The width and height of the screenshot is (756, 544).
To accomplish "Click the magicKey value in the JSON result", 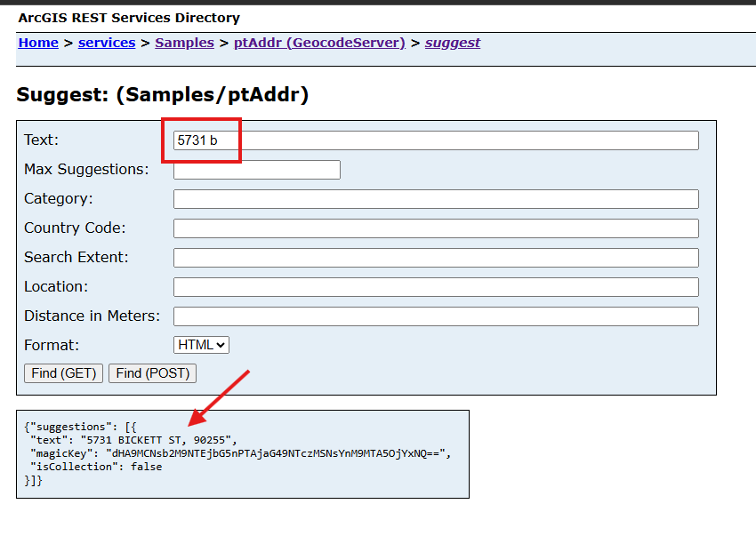I will click(x=276, y=453).
